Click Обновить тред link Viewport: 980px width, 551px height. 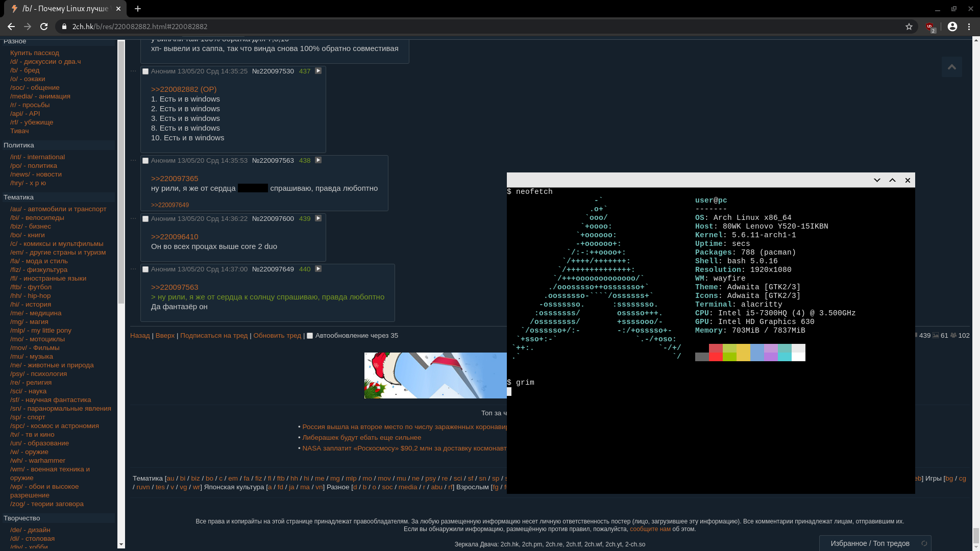coord(277,336)
